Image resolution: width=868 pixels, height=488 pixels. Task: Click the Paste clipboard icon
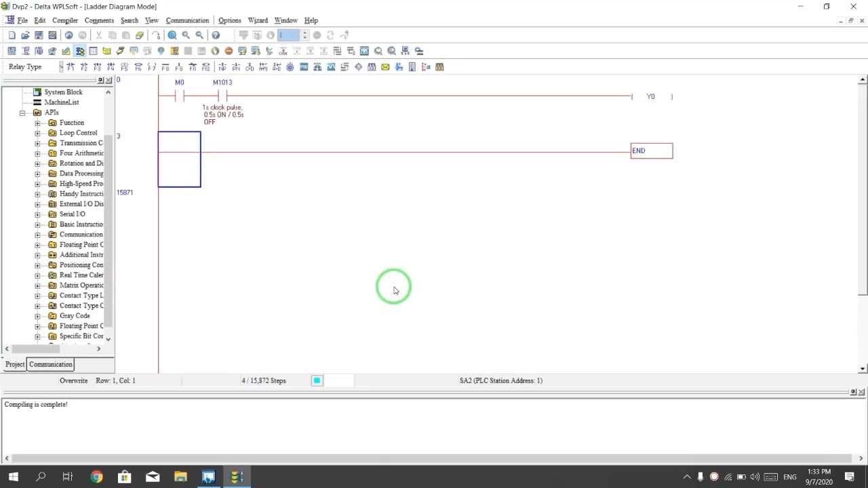126,35
